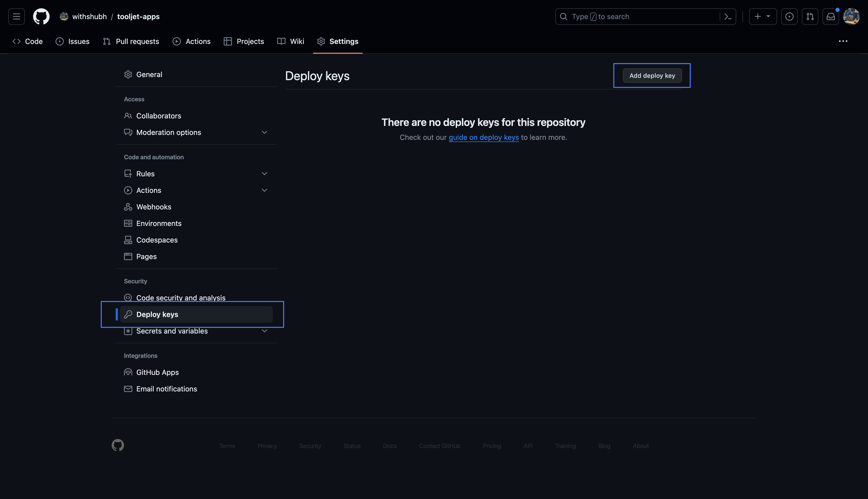Expand the Rules sidebar section
Image resolution: width=868 pixels, height=499 pixels.
click(x=264, y=174)
